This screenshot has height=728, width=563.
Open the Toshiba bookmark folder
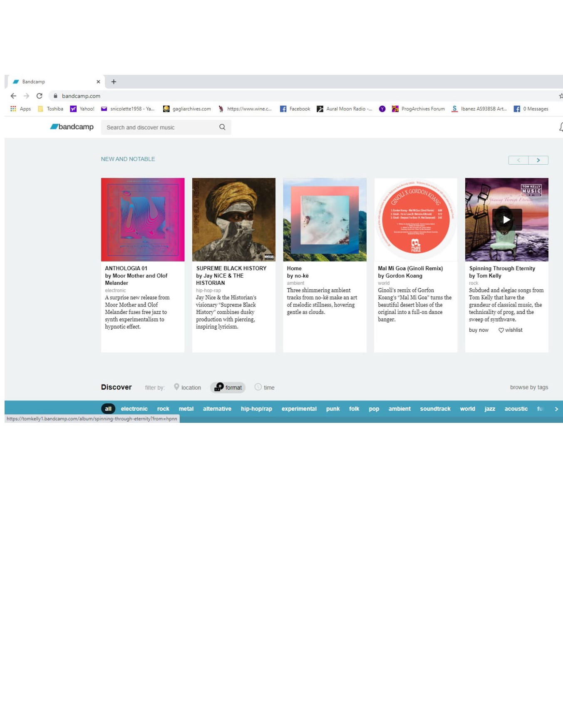coord(50,109)
